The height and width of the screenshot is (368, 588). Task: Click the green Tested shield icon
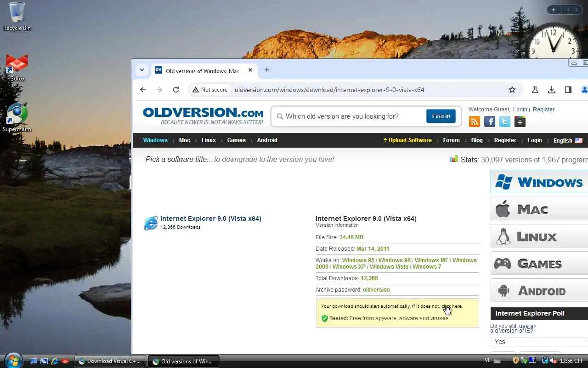click(324, 318)
